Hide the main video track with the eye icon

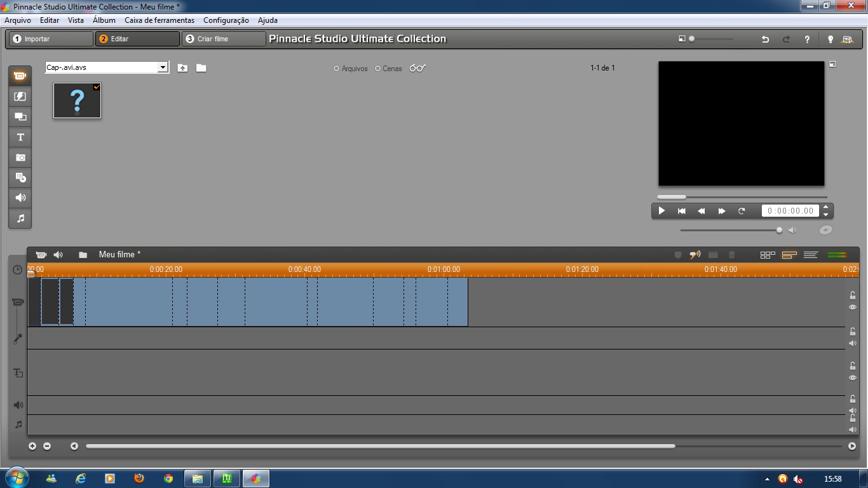click(x=853, y=307)
